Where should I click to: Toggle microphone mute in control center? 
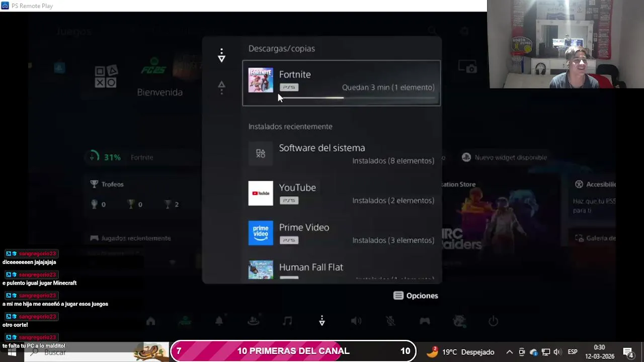click(390, 321)
